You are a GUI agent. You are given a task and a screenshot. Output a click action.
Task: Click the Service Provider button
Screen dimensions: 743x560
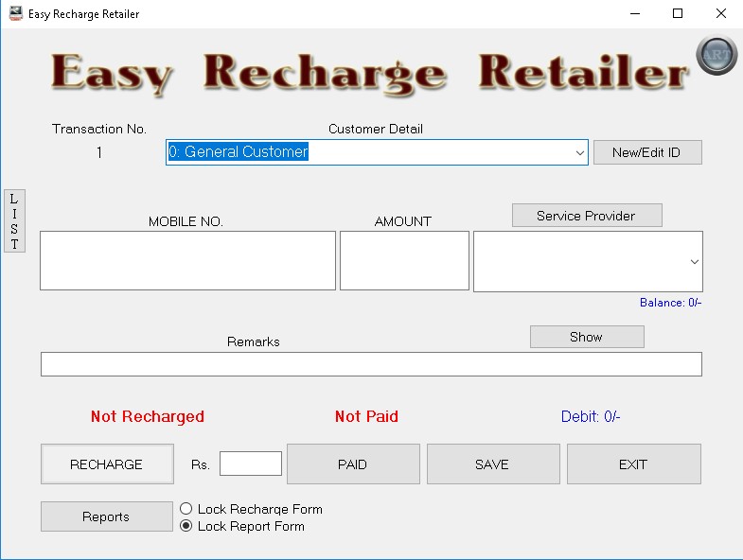click(587, 216)
